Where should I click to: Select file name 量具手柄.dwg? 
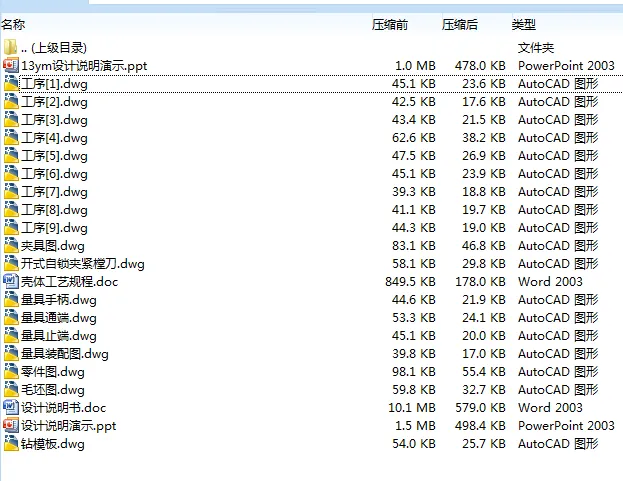point(58,300)
